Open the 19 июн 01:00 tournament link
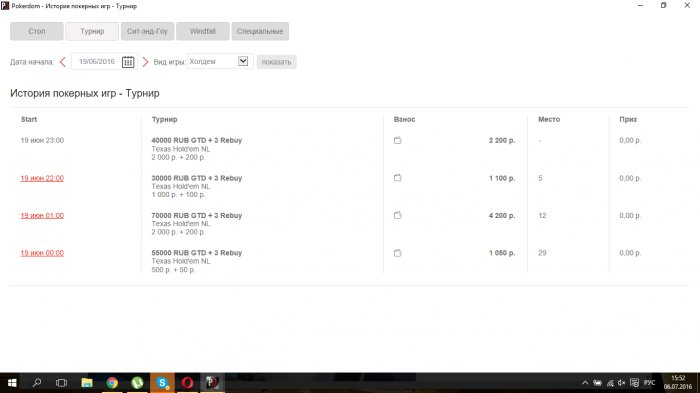The width and height of the screenshot is (700, 393). (42, 216)
